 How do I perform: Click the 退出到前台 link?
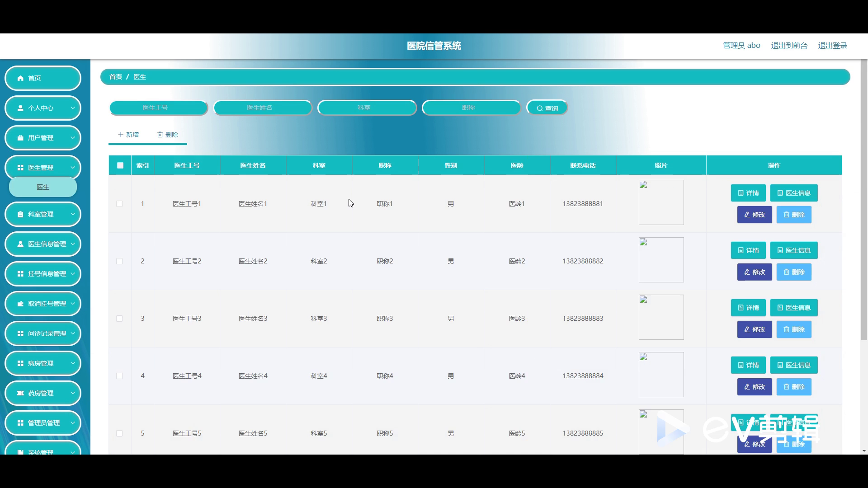[789, 46]
